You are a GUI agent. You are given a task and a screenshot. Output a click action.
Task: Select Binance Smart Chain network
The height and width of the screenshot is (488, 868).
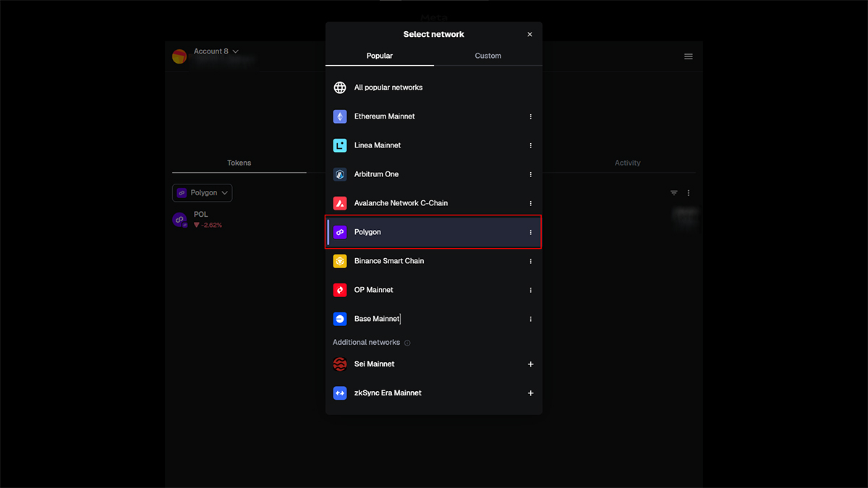pos(434,261)
